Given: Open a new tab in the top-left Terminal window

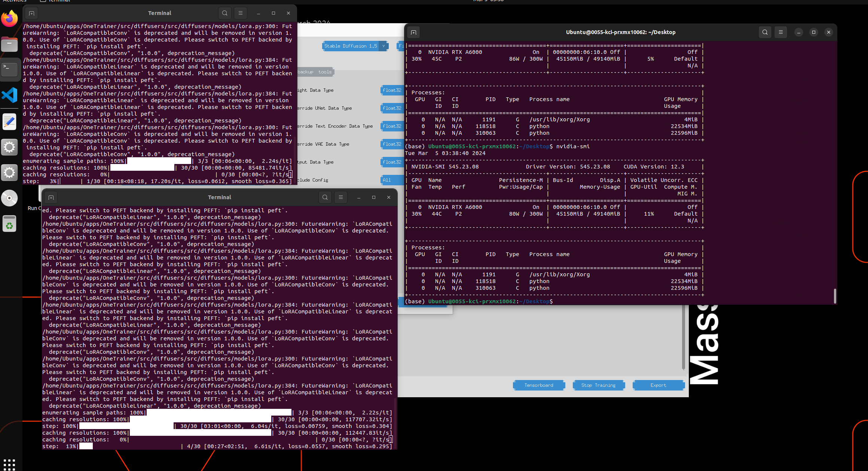Looking at the screenshot, I should 32,13.
